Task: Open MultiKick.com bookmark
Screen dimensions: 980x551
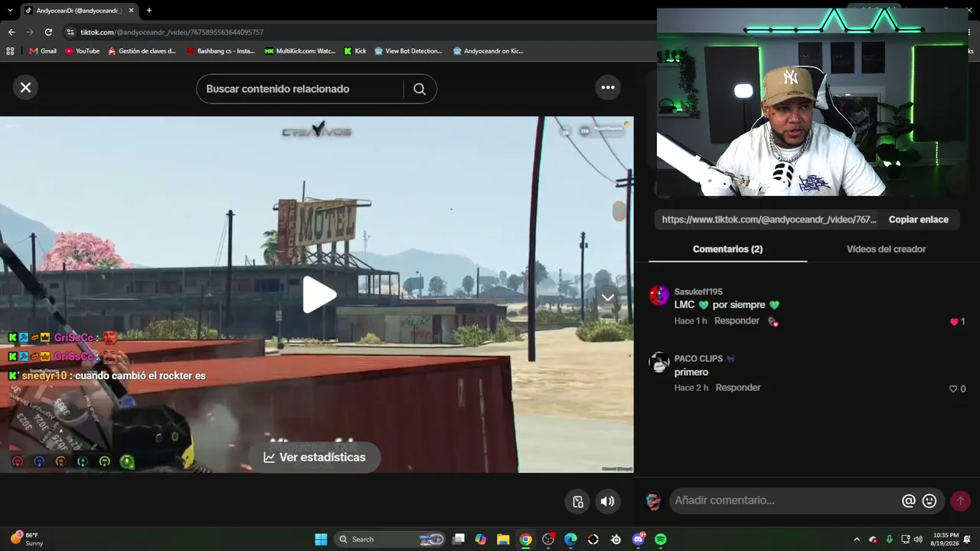Action: pos(300,51)
